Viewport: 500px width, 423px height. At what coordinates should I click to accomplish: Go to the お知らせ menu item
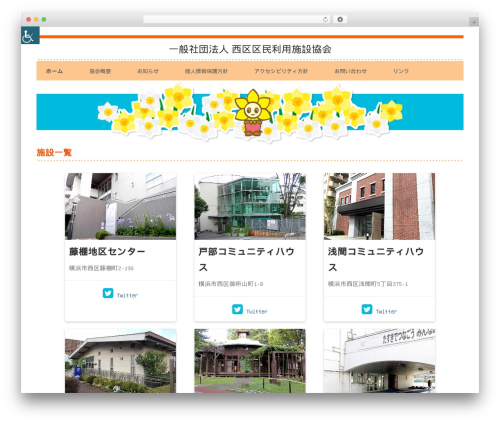148,71
